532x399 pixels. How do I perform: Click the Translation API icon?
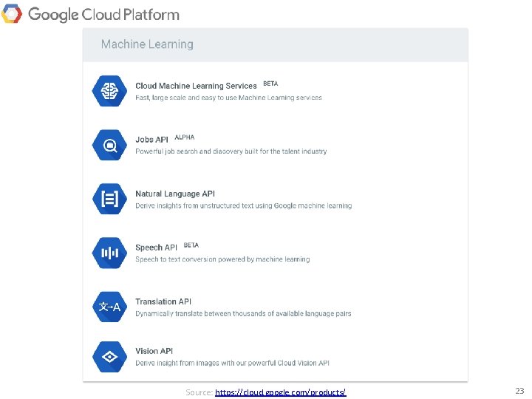(x=109, y=307)
